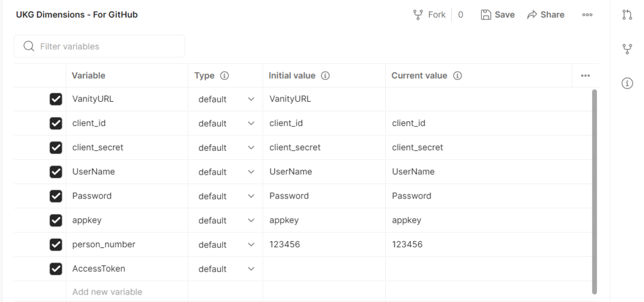Edit client_secret initial value cell
The width and height of the screenshot is (644, 302).
324,147
